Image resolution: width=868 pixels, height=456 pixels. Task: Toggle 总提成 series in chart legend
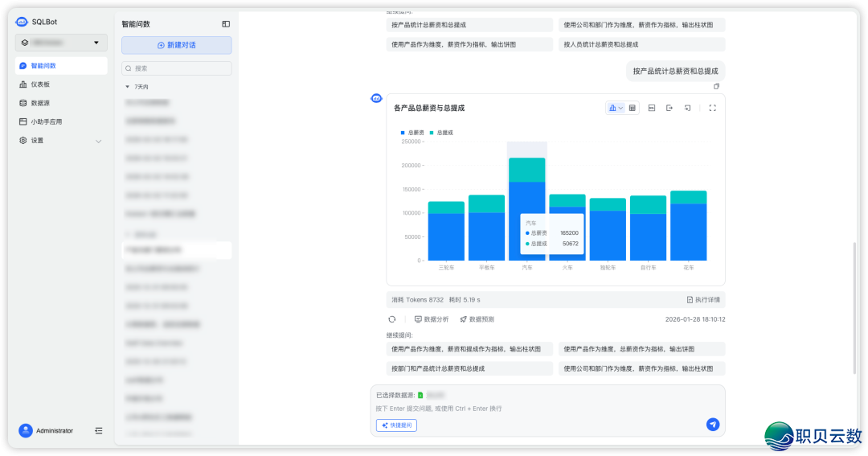(x=441, y=132)
